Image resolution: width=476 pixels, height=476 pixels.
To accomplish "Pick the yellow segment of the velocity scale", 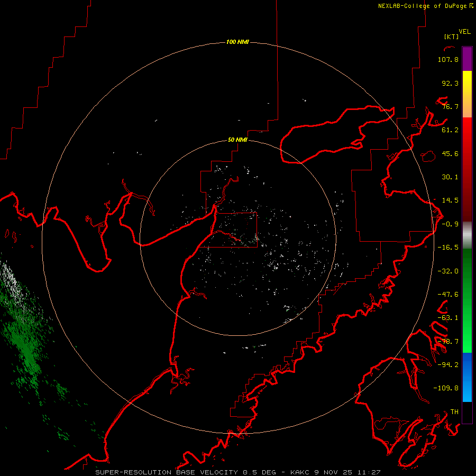I will pyautogui.click(x=467, y=83).
